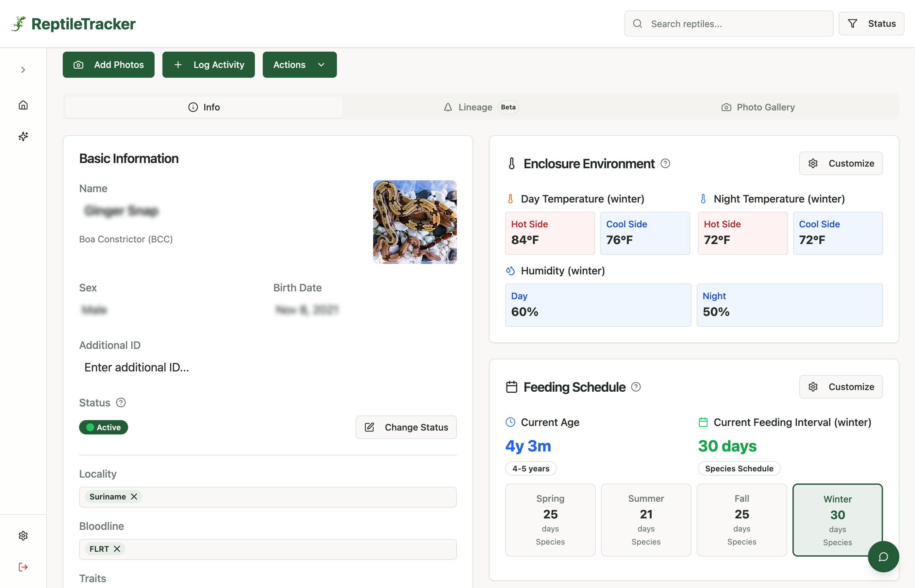Open the chat bubble floating button
The image size is (915, 588).
(883, 557)
